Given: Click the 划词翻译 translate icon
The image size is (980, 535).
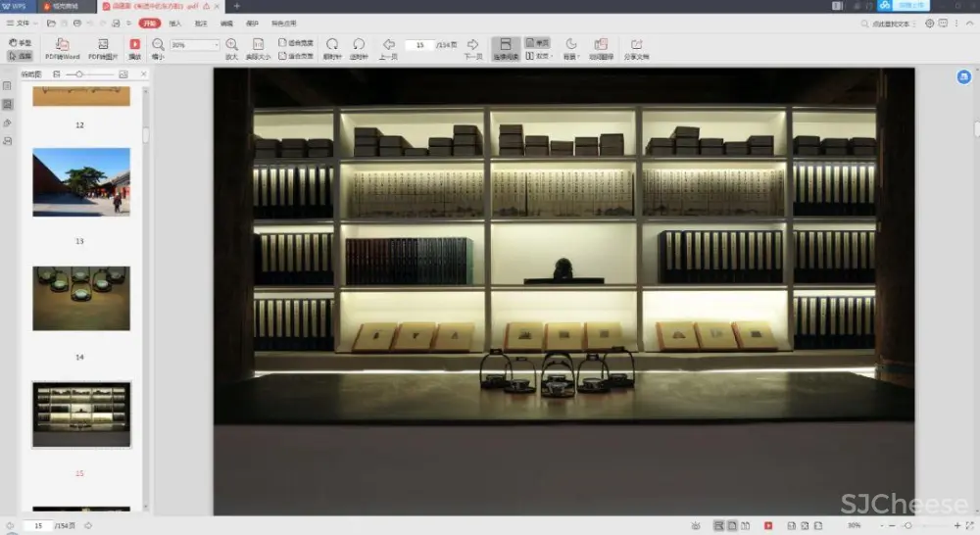Looking at the screenshot, I should click(x=601, y=45).
